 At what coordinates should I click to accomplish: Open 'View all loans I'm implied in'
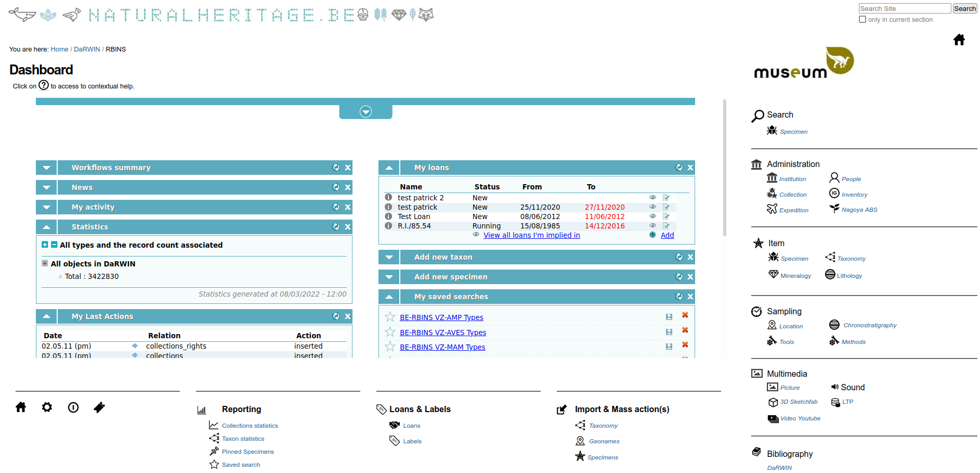pos(532,235)
